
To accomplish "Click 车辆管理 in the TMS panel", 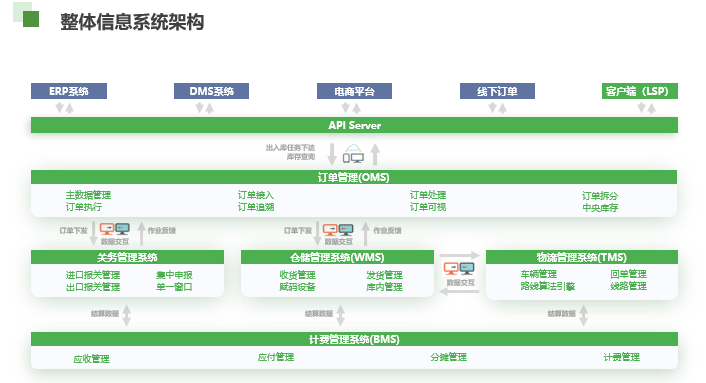I will pyautogui.click(x=539, y=274).
